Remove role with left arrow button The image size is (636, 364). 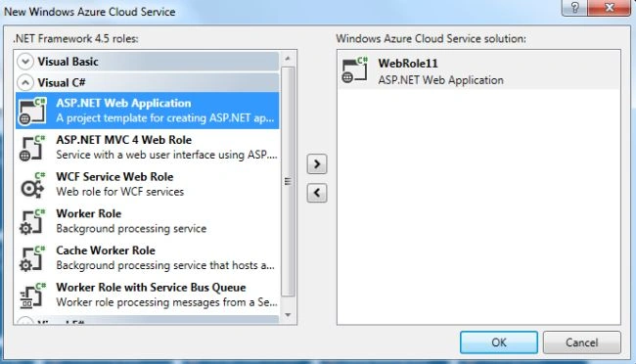[317, 193]
